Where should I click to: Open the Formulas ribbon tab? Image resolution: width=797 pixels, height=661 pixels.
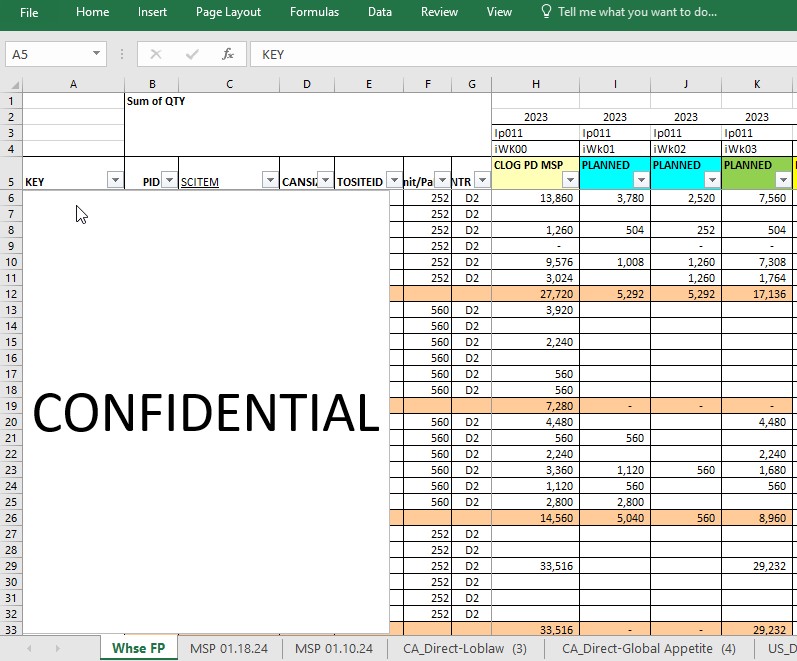[314, 12]
